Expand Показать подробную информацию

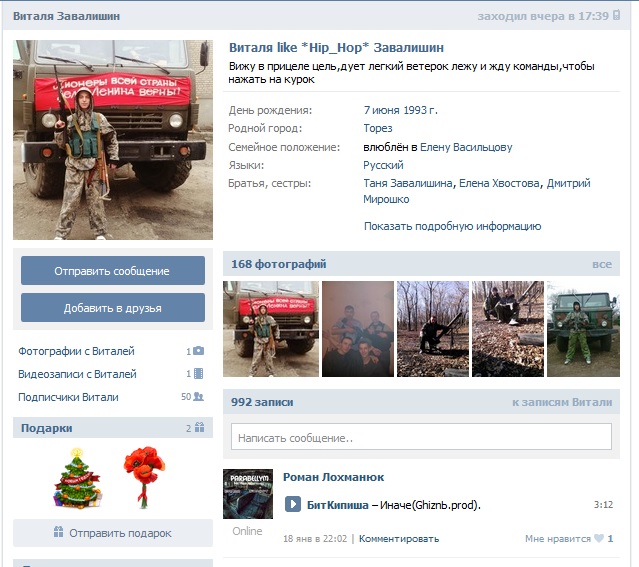[452, 226]
